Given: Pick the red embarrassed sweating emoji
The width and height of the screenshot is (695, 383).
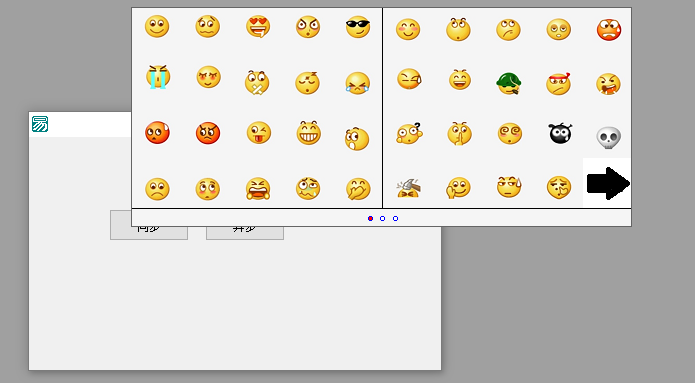Looking at the screenshot, I should (x=157, y=133).
